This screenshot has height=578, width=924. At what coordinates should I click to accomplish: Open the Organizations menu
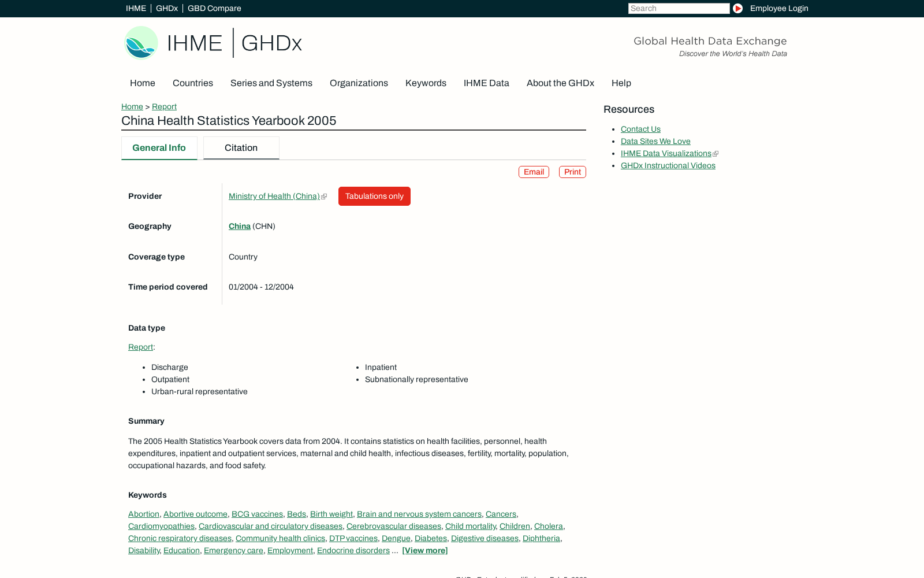click(359, 83)
